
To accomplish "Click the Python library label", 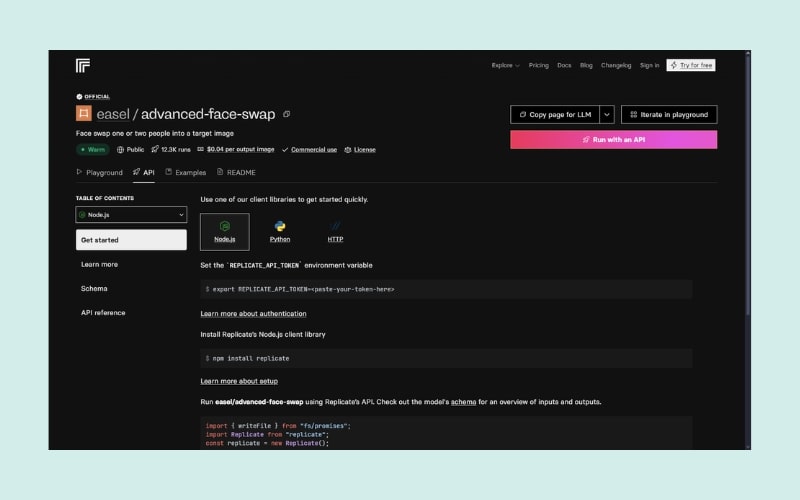I will coord(280,239).
